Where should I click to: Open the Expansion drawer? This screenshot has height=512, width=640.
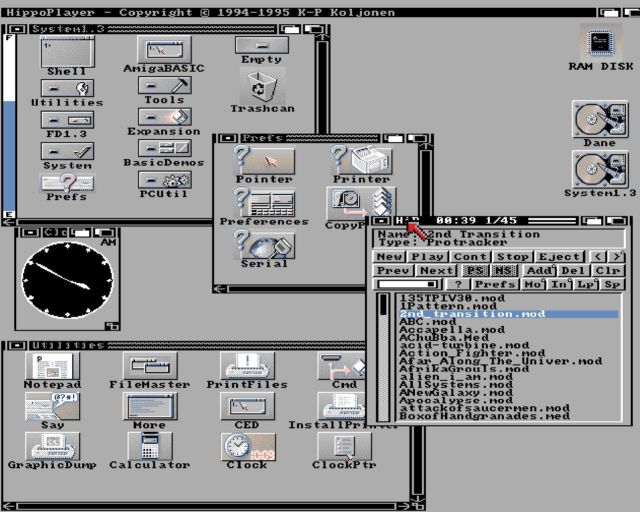(x=164, y=117)
